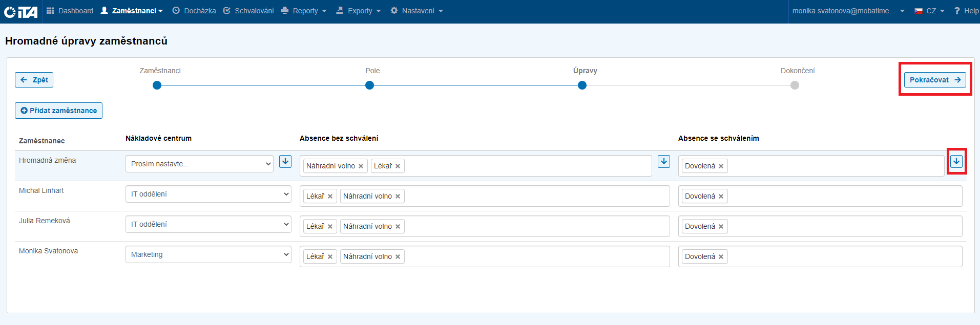
Task: Apply cost center bulk change down arrow
Action: 285,162
